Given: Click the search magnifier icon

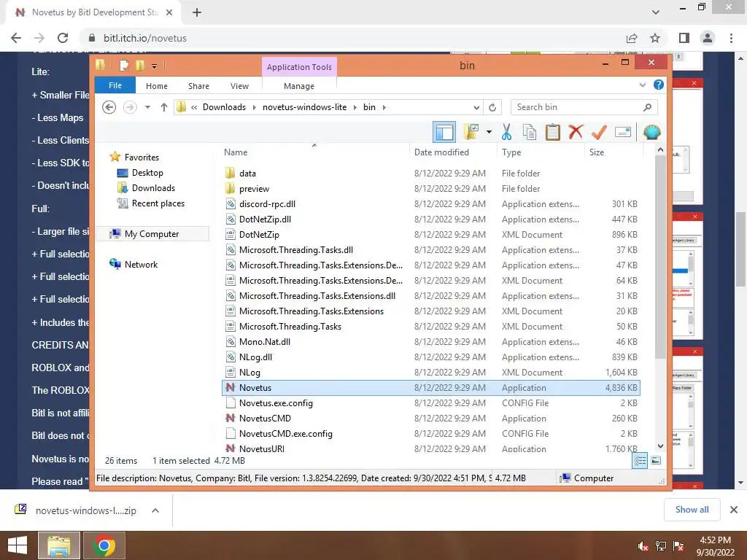Looking at the screenshot, I should [x=647, y=107].
